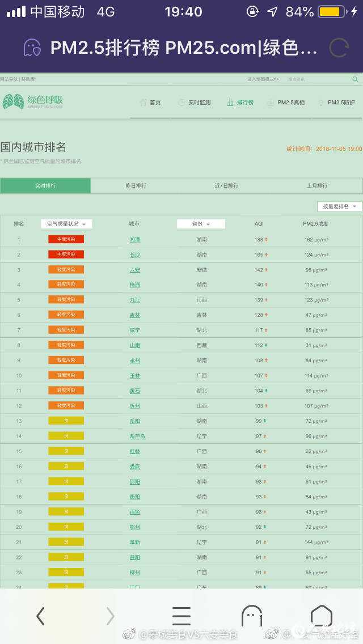This screenshot has width=363, height=644.
Task: Switch to the 近7日排行 tab
Action: point(226,186)
